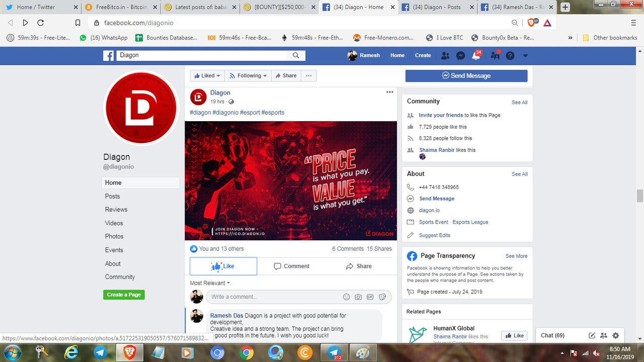Click Brave Rewards triangle icon

[547, 23]
